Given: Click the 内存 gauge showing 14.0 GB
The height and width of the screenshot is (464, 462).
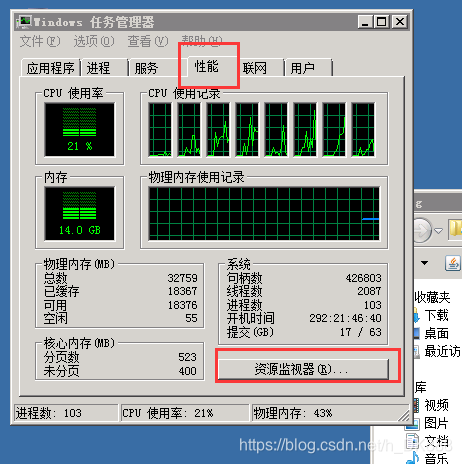Looking at the screenshot, I should point(79,213).
